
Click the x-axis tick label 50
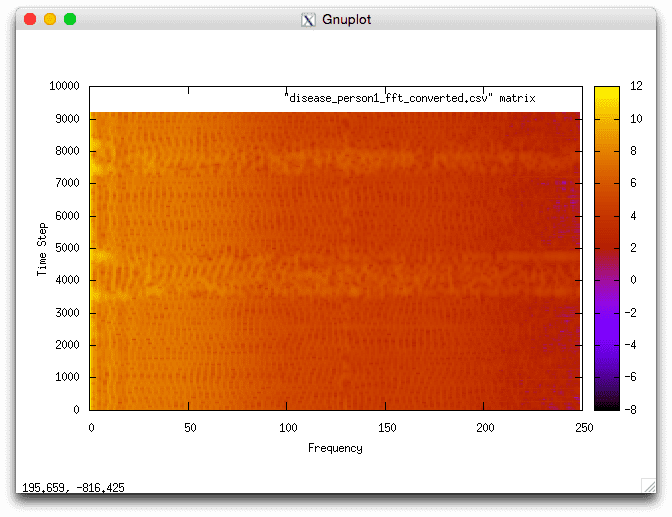click(190, 428)
